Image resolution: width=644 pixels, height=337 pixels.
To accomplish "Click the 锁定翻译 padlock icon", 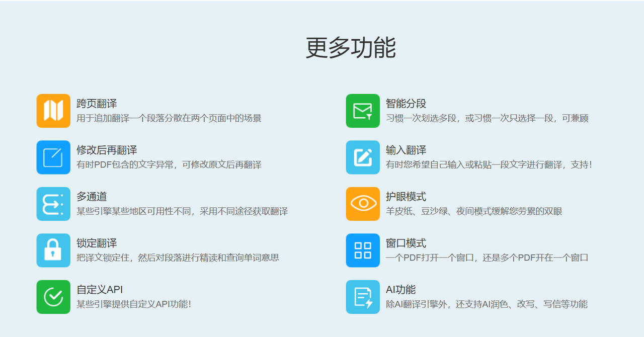I will coord(53,250).
